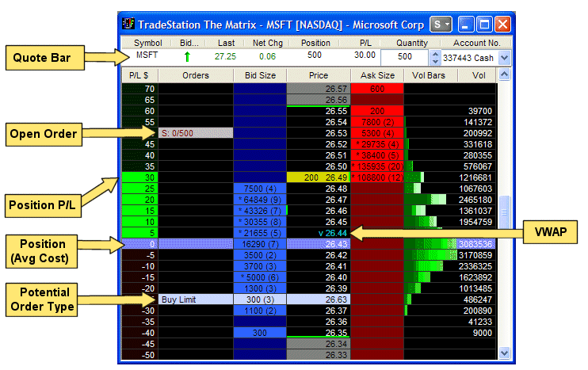
Task: Click the Price column header
Action: coord(319,75)
